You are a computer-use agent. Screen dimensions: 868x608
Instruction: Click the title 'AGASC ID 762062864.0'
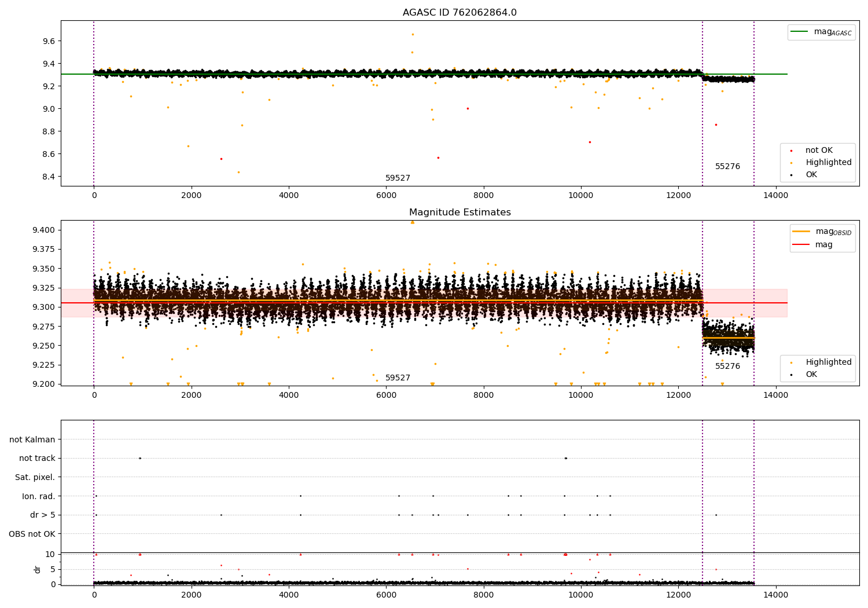459,13
